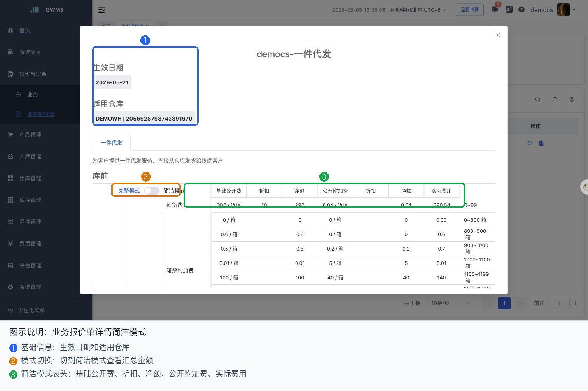The height and width of the screenshot is (391, 588).
Task: Click the shopping cart icon for 产品管理
Action: 10,135
